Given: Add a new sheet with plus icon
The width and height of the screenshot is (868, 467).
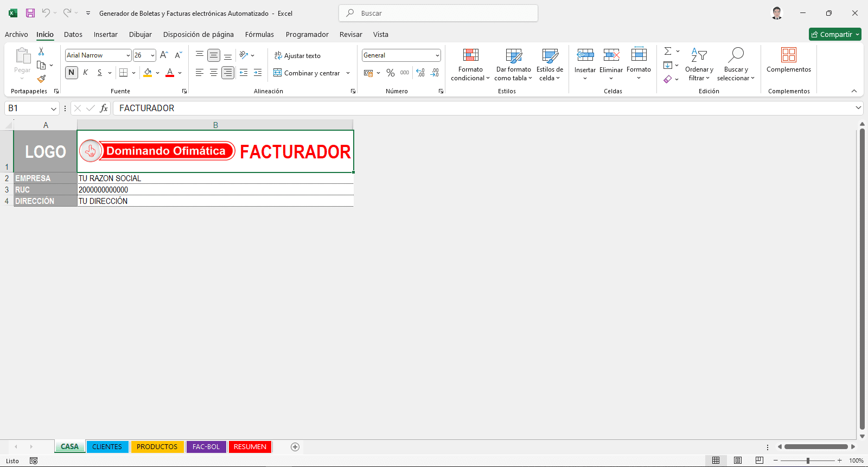Looking at the screenshot, I should pyautogui.click(x=295, y=447).
